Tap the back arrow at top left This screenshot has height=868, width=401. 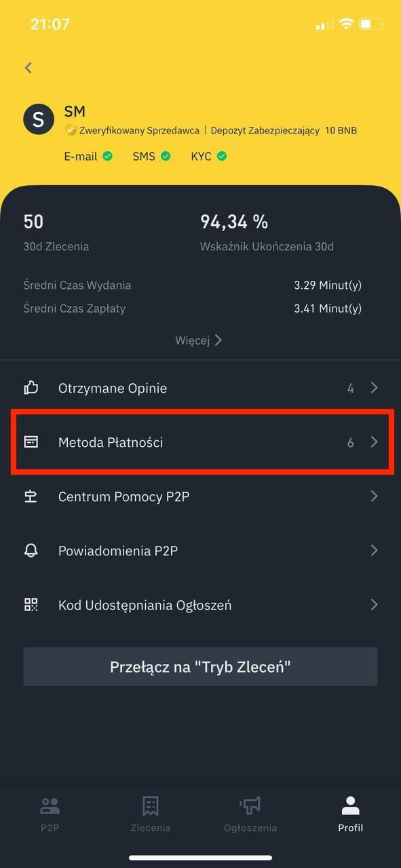click(x=28, y=68)
